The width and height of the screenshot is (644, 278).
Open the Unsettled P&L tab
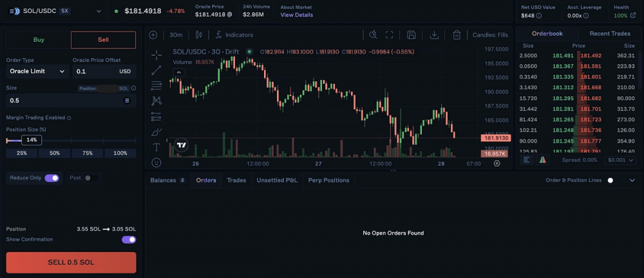pos(277,180)
